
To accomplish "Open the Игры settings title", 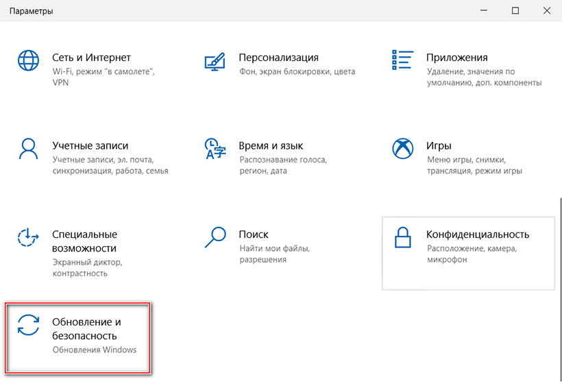I will [439, 146].
